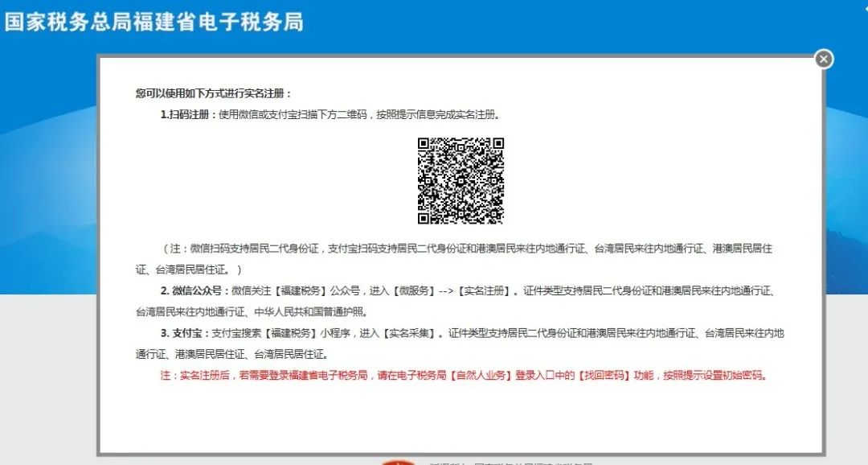Select the heading 您可以使用如下方式进行实名注册
This screenshot has height=465, width=868.
click(x=214, y=93)
